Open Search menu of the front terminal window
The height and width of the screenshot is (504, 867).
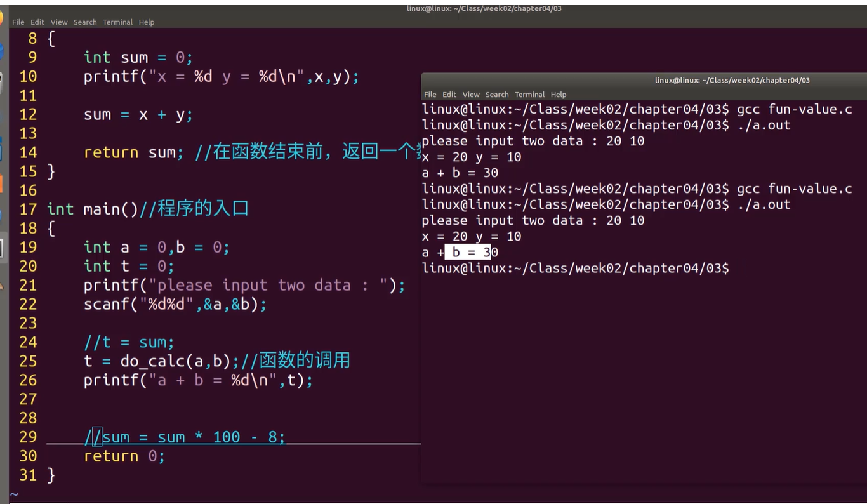(497, 95)
